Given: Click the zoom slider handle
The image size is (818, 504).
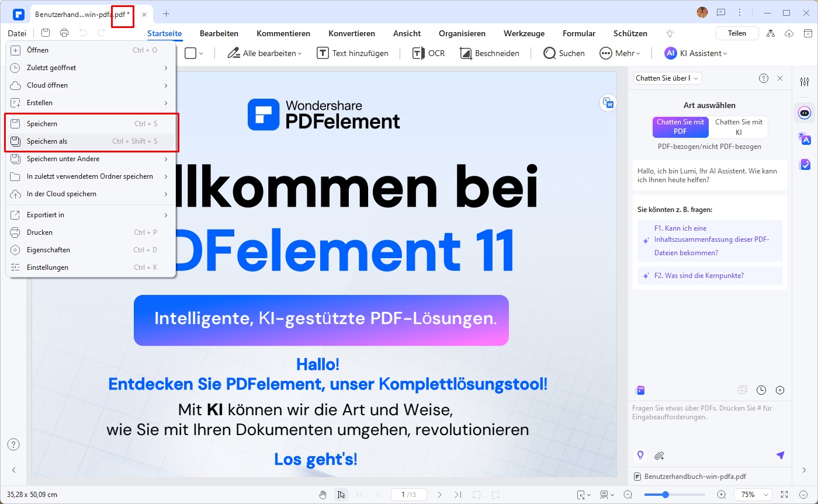Looking at the screenshot, I should coord(665,495).
